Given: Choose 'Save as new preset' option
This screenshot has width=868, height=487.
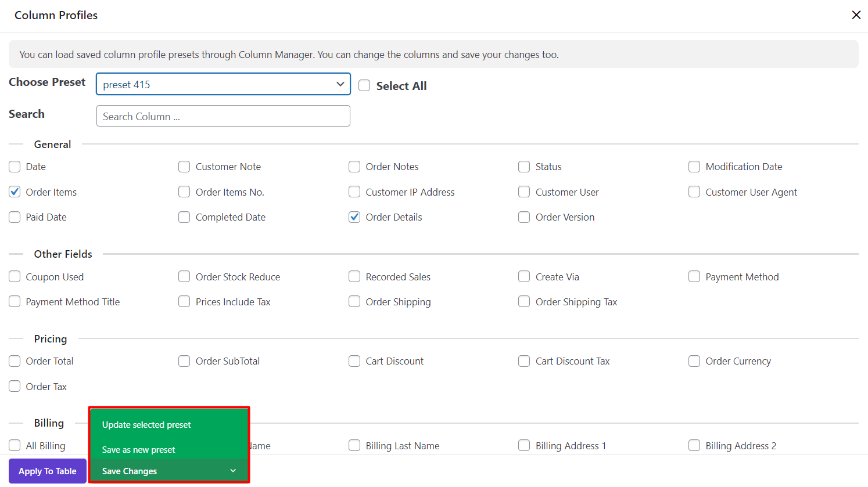Looking at the screenshot, I should pos(139,450).
